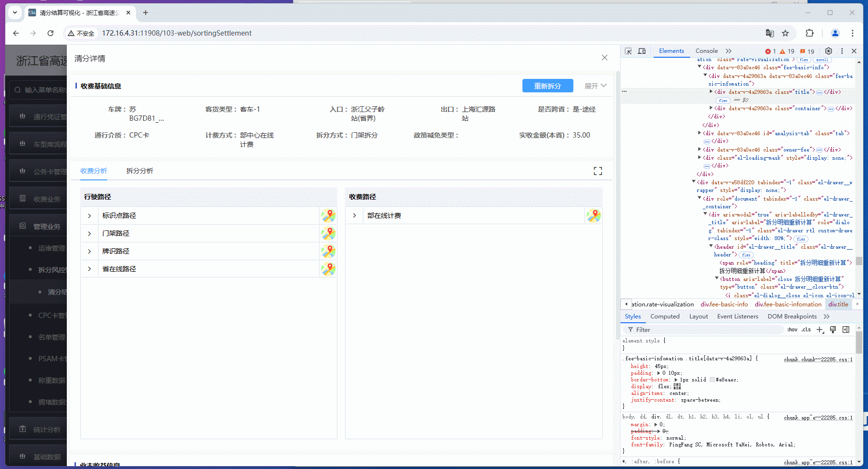Viewport: 868px width, 469px height.
Task: Click the translate page icon
Action: (770, 33)
